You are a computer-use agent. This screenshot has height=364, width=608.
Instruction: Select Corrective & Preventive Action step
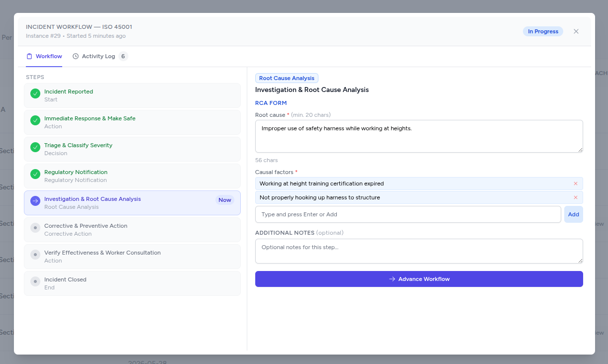coord(132,230)
